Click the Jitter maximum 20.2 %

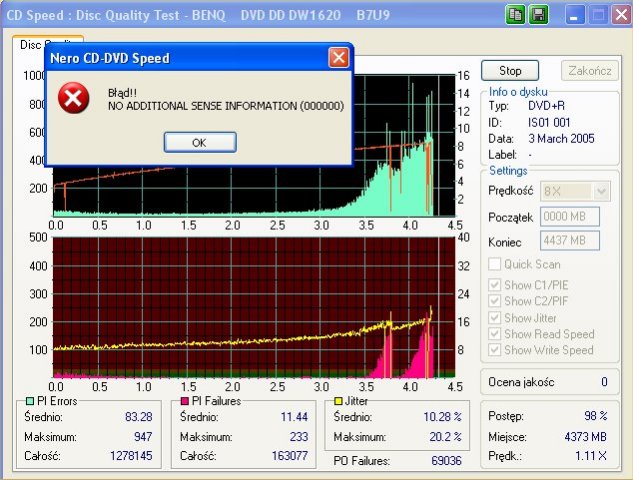[445, 436]
